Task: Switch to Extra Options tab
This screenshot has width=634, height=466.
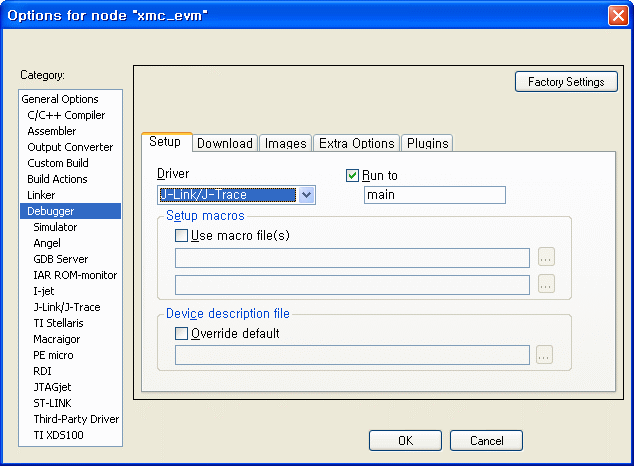Action: click(x=357, y=143)
